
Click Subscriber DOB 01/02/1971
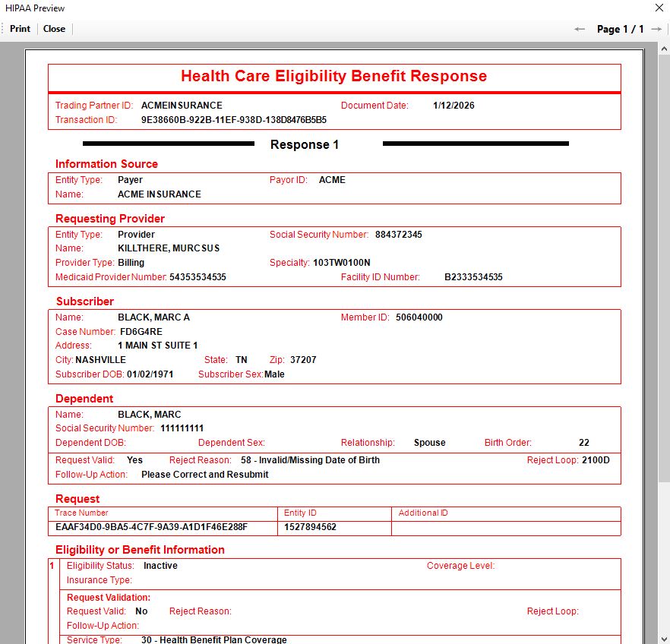(150, 374)
